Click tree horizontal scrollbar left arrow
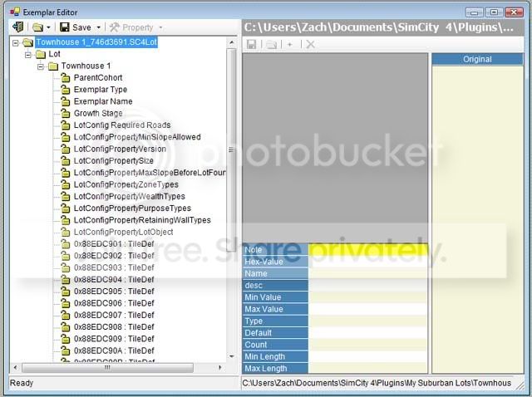The image size is (532, 397). click(x=15, y=367)
